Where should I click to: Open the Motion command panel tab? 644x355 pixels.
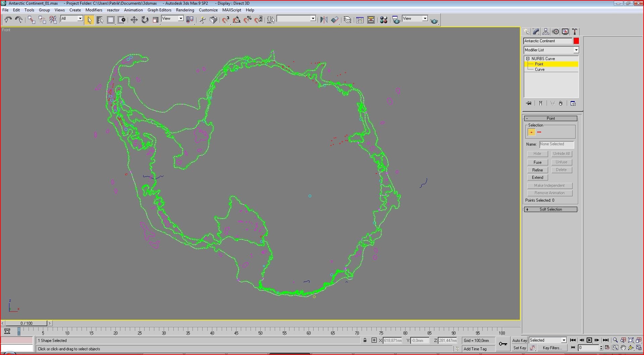[x=556, y=32]
